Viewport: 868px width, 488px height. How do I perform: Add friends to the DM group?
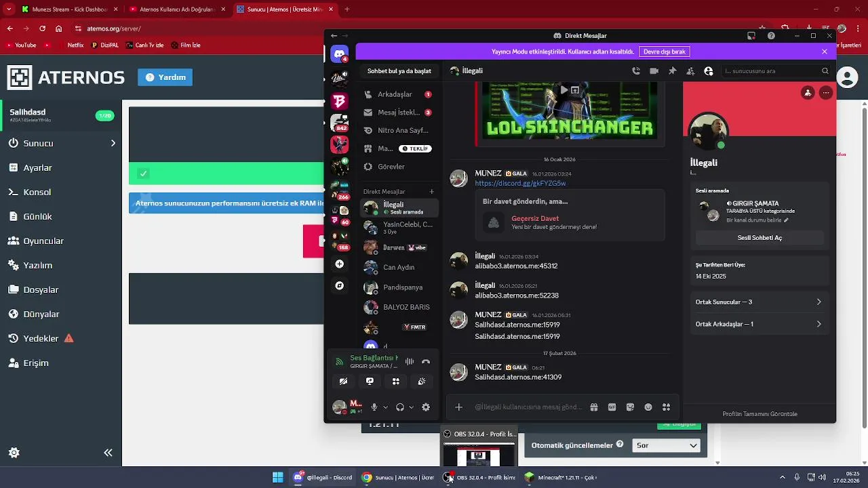pos(690,70)
